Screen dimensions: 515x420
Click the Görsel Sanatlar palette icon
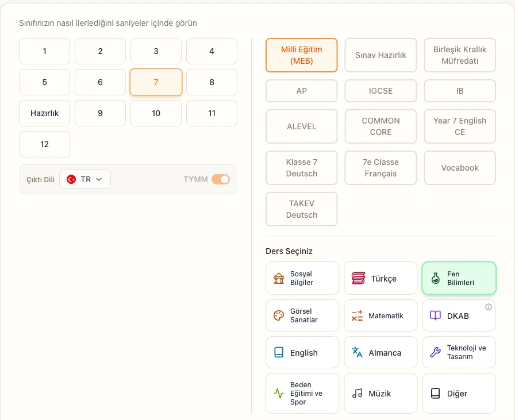279,315
